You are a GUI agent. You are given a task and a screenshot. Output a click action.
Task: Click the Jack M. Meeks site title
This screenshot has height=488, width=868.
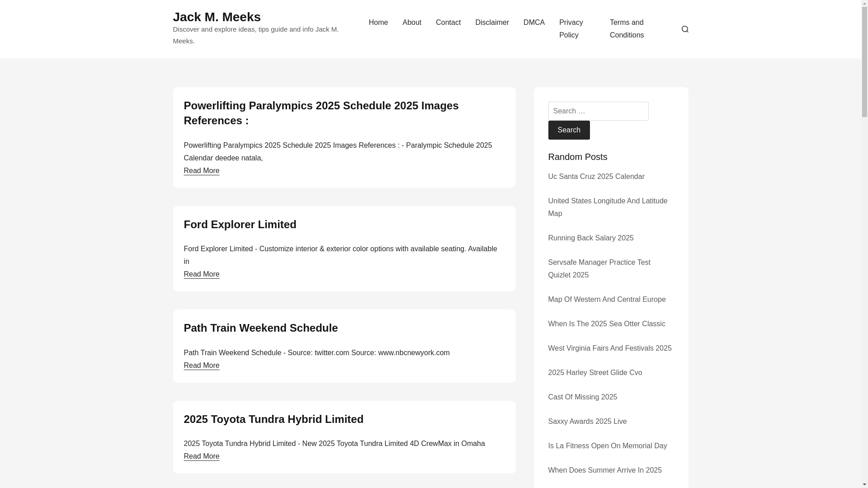[217, 17]
